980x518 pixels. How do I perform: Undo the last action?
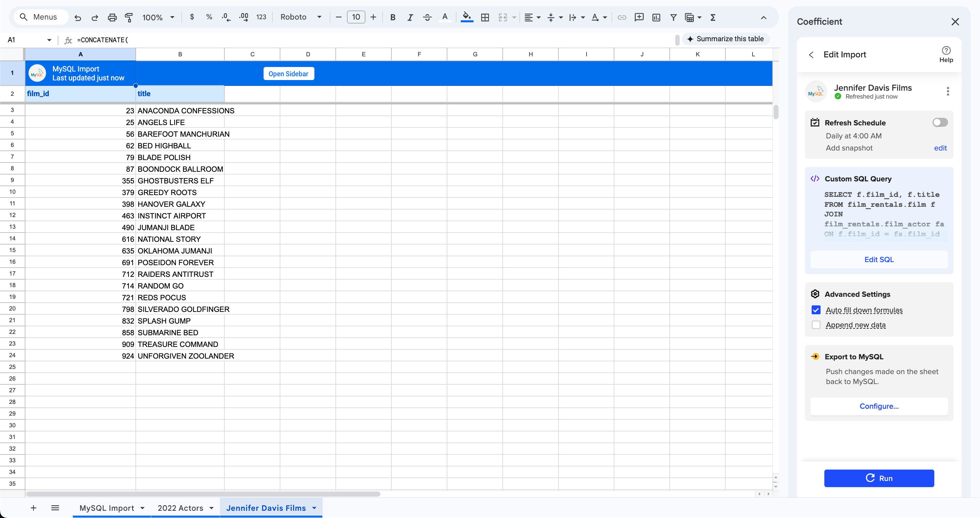coord(78,17)
